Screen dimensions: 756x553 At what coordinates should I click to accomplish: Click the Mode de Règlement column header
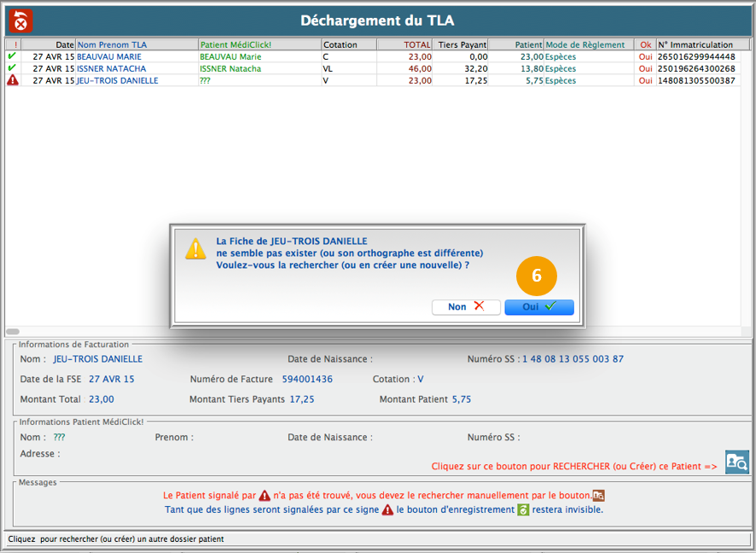coord(588,44)
